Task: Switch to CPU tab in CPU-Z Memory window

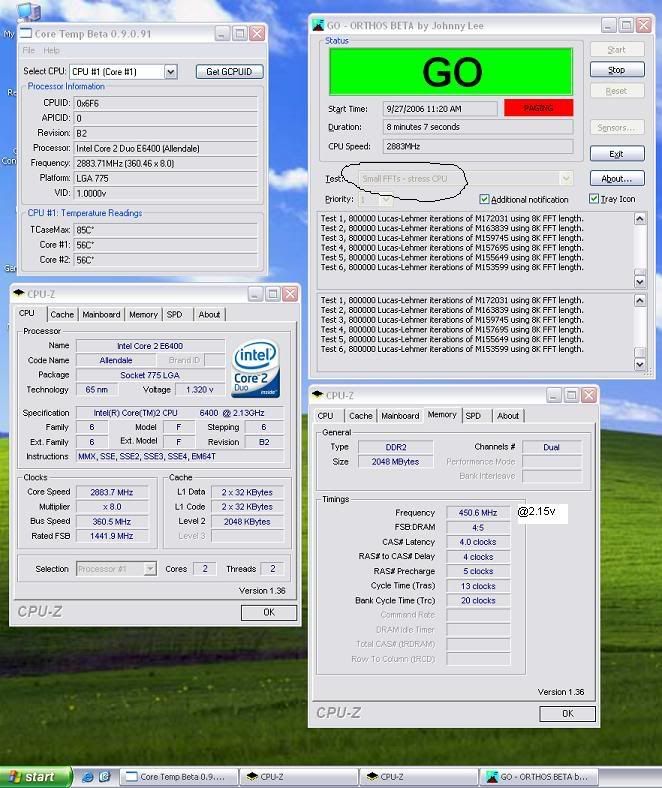Action: point(325,416)
